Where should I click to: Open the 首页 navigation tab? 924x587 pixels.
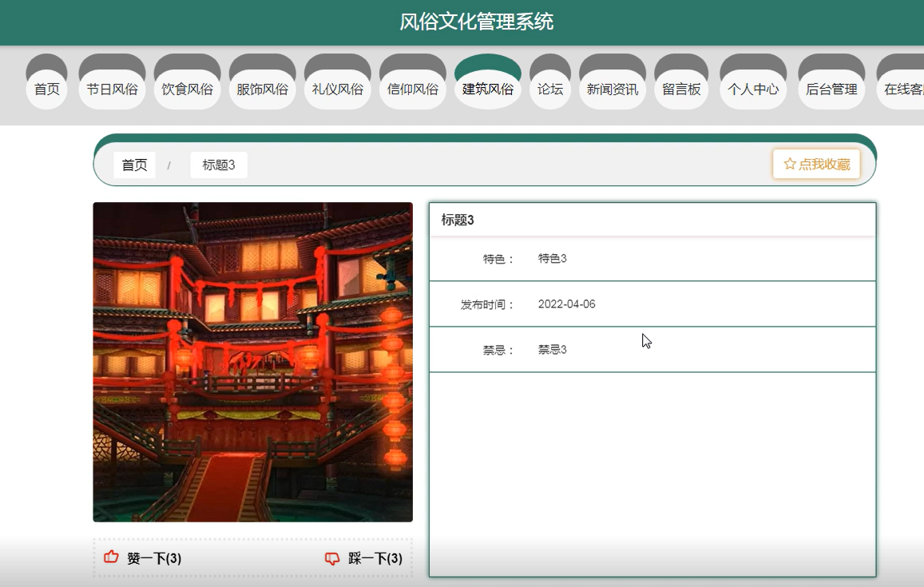46,89
